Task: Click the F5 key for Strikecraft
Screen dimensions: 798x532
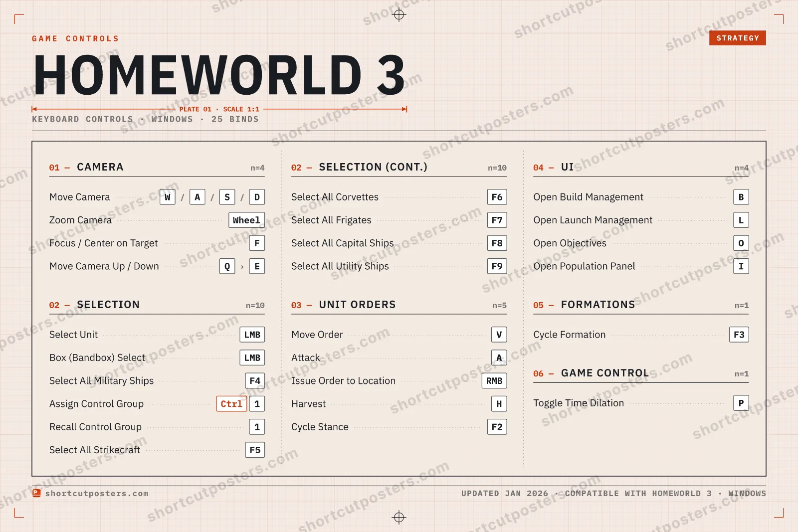Action: tap(255, 450)
